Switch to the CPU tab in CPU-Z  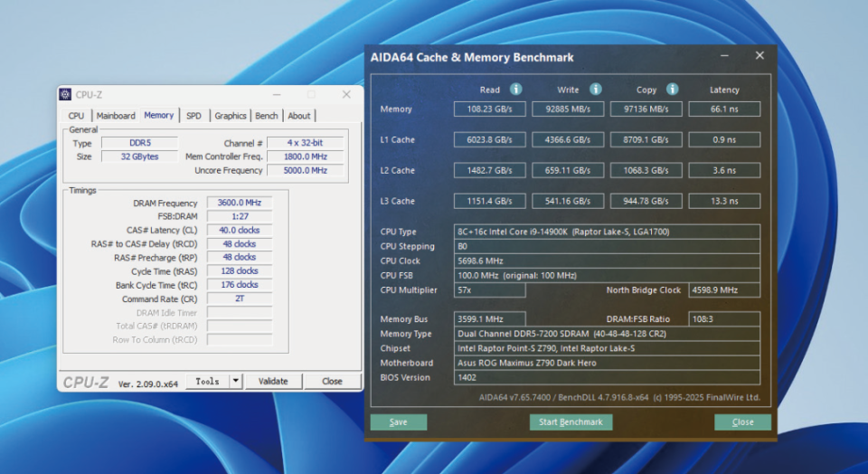click(76, 115)
